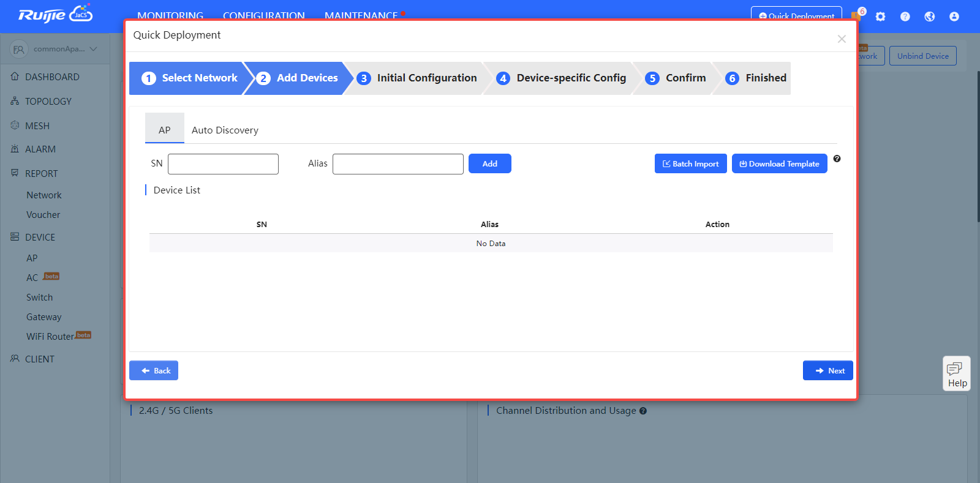Click the help question mark beside Download Template
This screenshot has width=980, height=483.
point(837,159)
